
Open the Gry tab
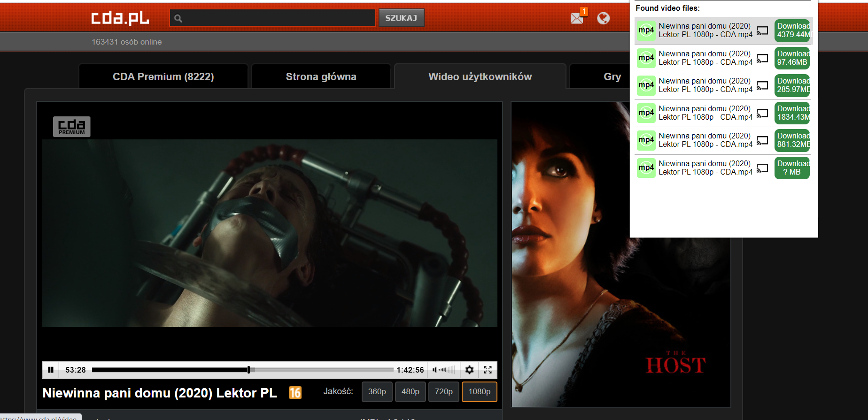pyautogui.click(x=612, y=76)
